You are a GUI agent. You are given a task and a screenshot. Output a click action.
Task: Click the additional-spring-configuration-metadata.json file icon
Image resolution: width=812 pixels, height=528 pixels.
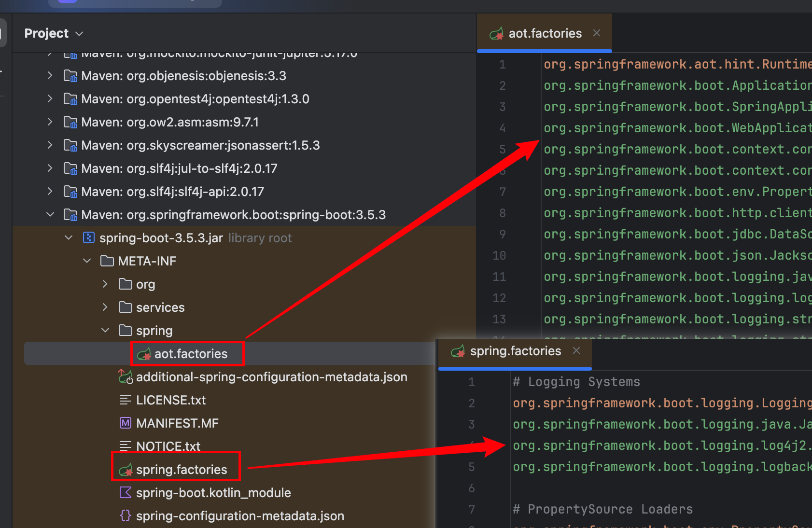click(x=126, y=377)
